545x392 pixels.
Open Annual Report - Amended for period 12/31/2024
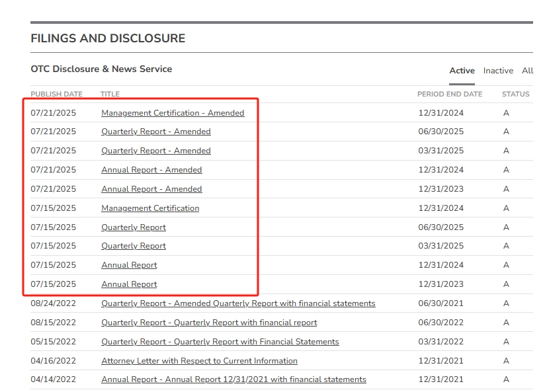point(151,170)
